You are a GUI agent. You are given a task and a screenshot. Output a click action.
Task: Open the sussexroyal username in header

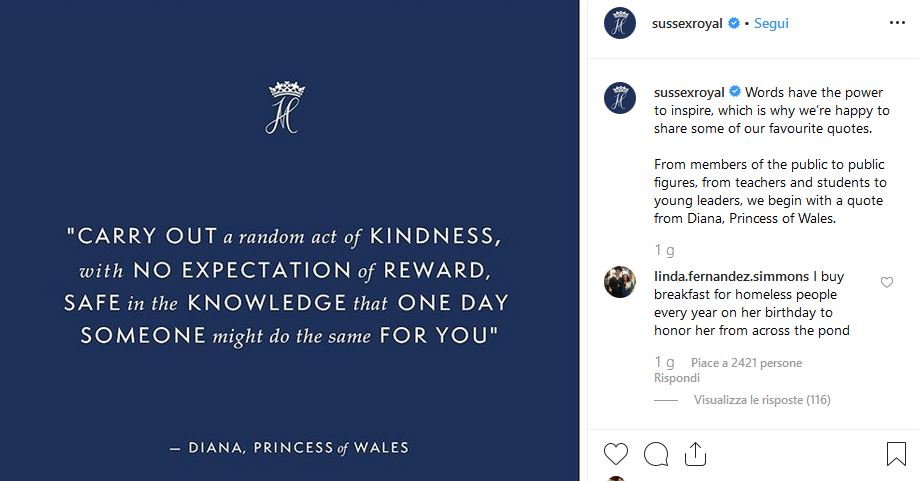pyautogui.click(x=688, y=23)
